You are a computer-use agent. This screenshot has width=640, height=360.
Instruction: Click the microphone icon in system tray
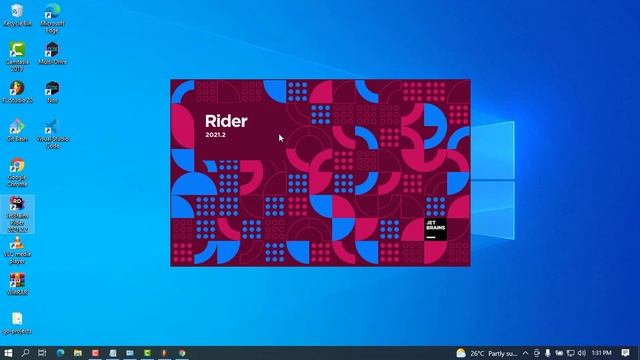(x=548, y=353)
